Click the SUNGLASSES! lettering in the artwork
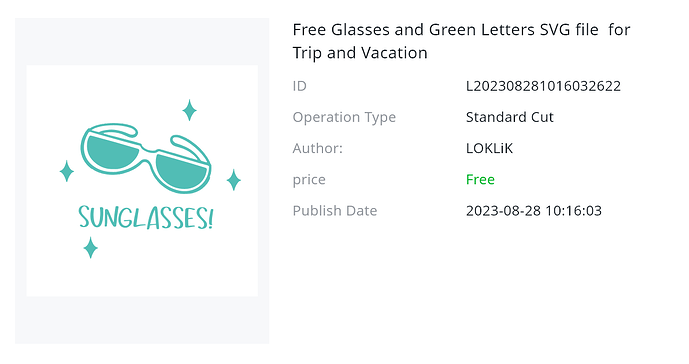689x364 pixels. 146,218
